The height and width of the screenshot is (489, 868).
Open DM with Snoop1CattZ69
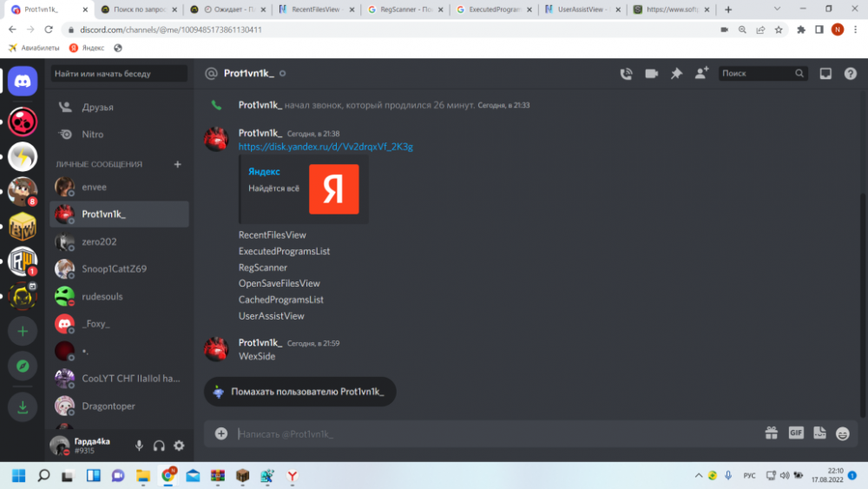(120, 269)
